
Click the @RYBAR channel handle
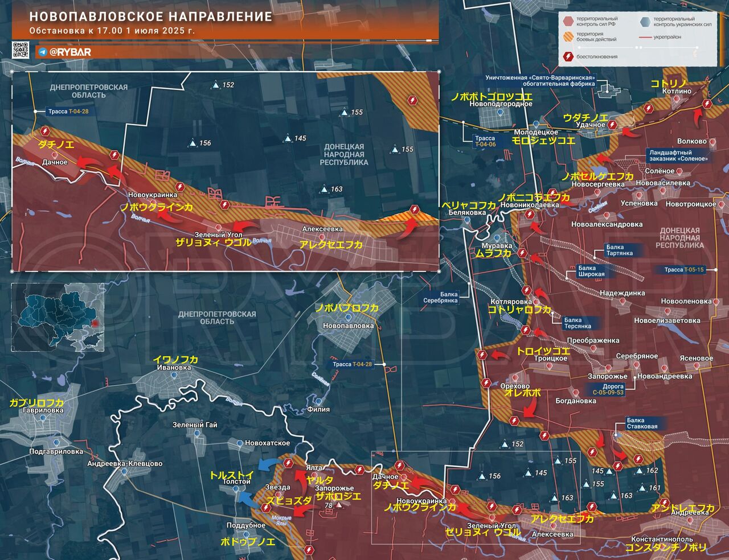click(x=70, y=52)
